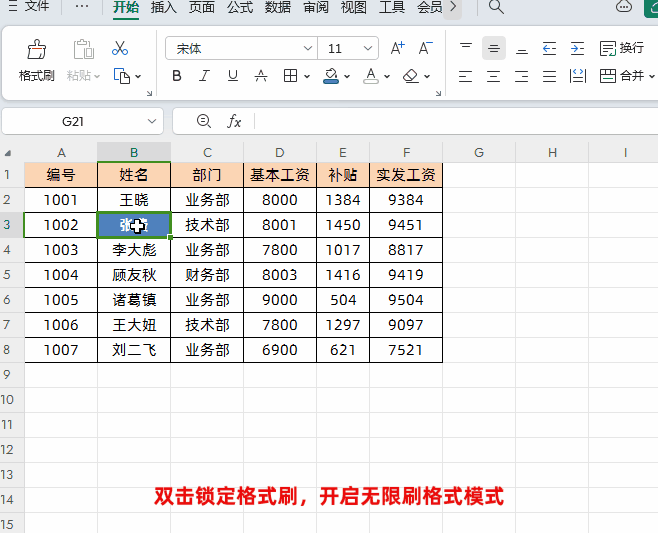Screen dimensions: 658x533
Task: Switch to the 工具 tab
Action: pyautogui.click(x=392, y=7)
